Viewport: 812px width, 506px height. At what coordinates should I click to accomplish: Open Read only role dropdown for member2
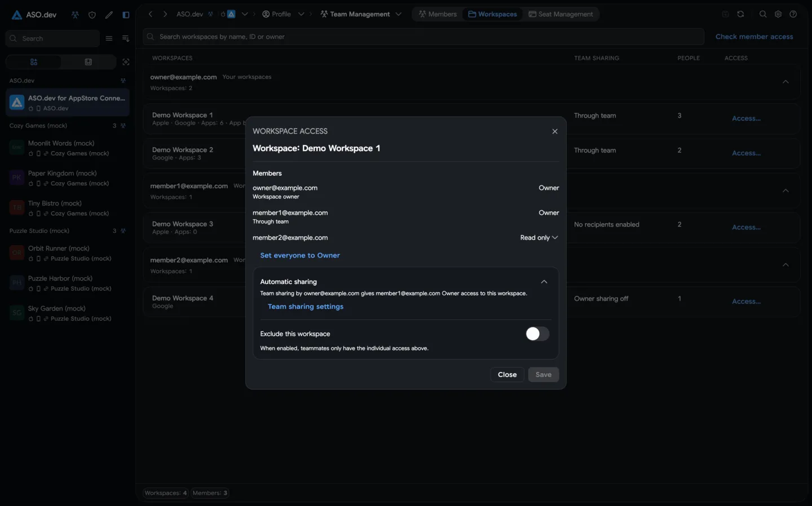coord(539,238)
